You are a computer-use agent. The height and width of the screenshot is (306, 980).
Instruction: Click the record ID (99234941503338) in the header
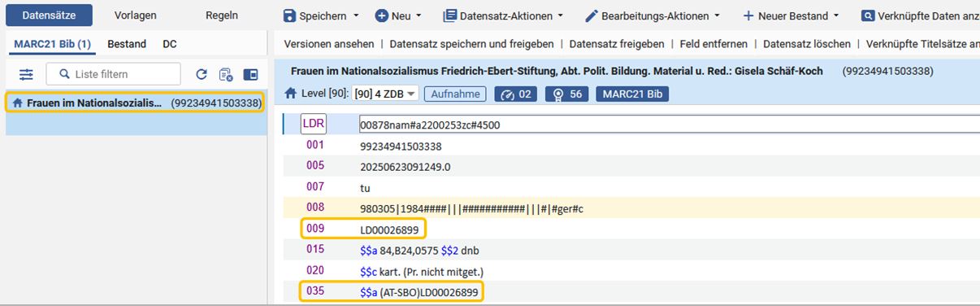point(888,71)
